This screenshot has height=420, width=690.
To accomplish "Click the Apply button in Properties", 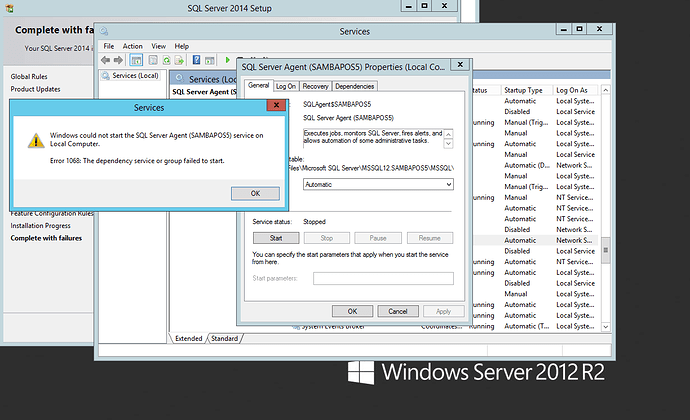I will 444,311.
